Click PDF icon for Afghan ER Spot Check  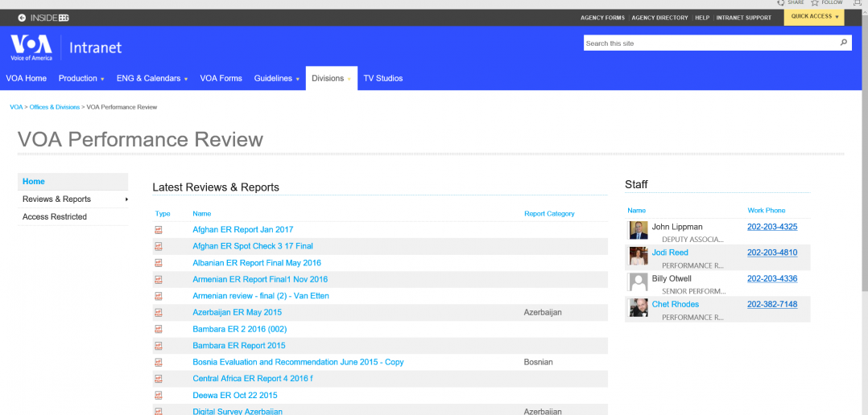[159, 246]
